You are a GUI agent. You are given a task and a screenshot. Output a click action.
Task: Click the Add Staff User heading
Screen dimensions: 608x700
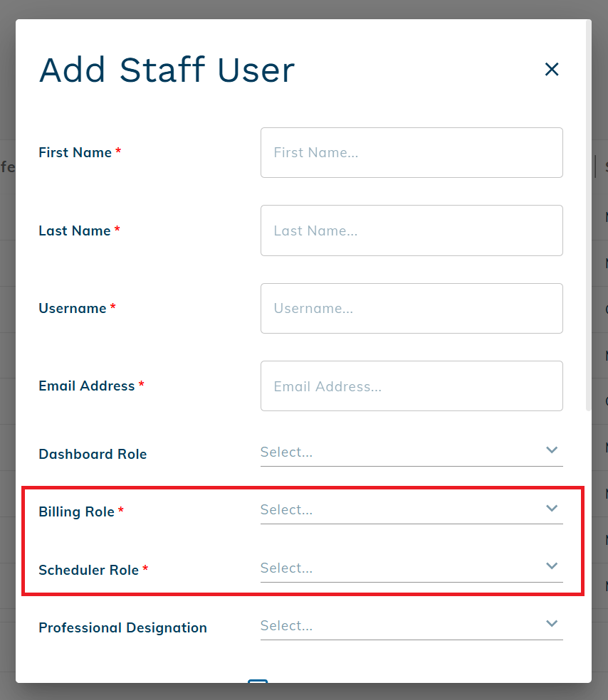click(x=167, y=70)
